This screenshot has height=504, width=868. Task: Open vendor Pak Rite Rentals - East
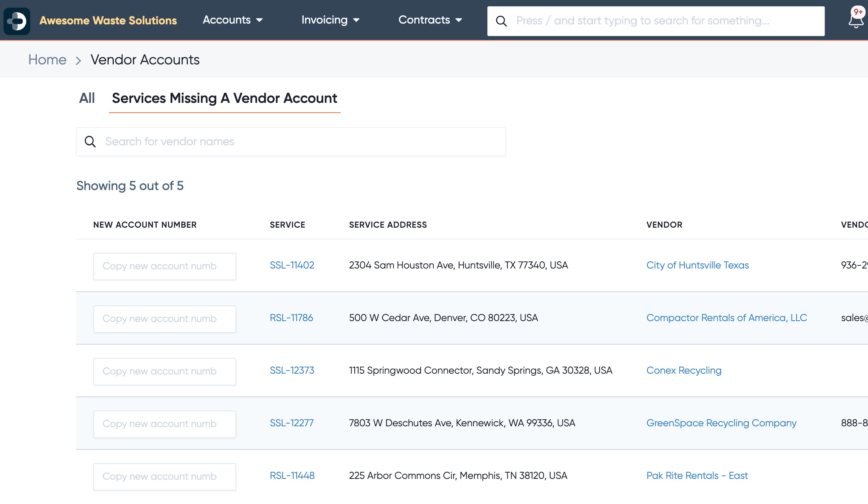click(x=697, y=476)
